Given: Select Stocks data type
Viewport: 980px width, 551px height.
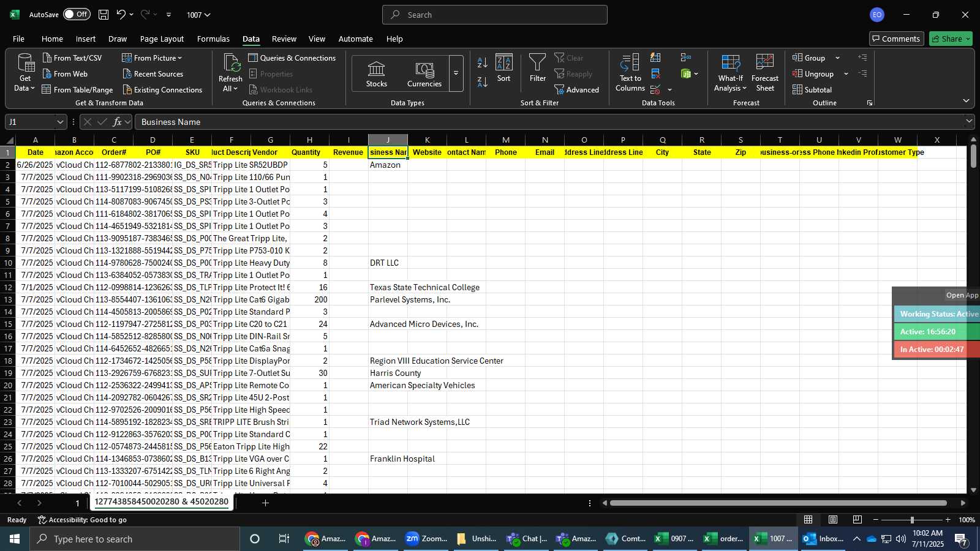Looking at the screenshot, I should (376, 74).
